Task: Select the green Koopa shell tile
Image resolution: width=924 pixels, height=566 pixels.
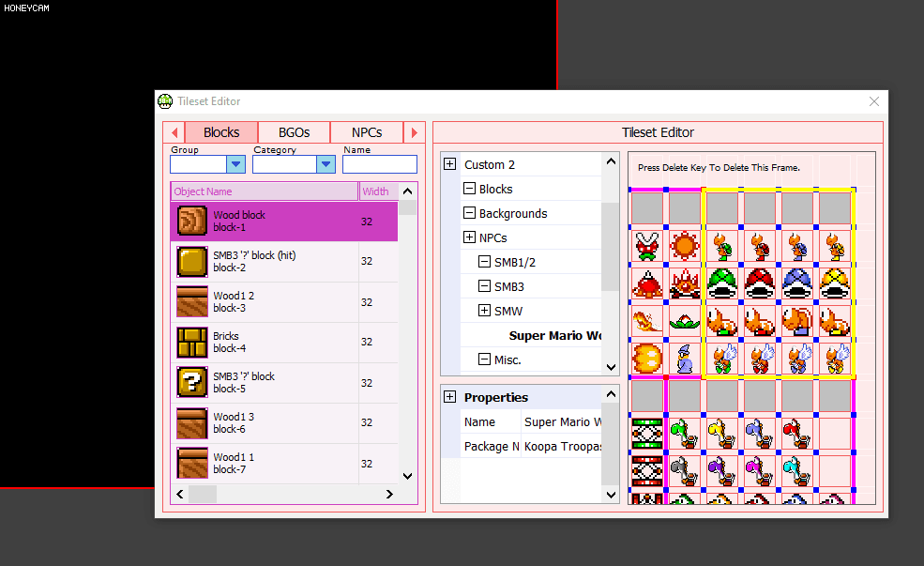Action: 722,284
